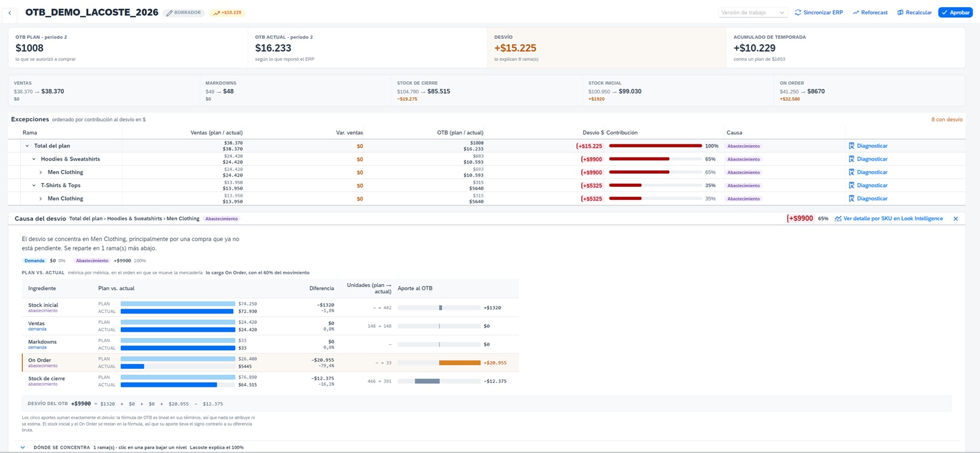Click the MARKDOWNS $48 metric tile
Screen dimensions: 980x453
coord(295,91)
